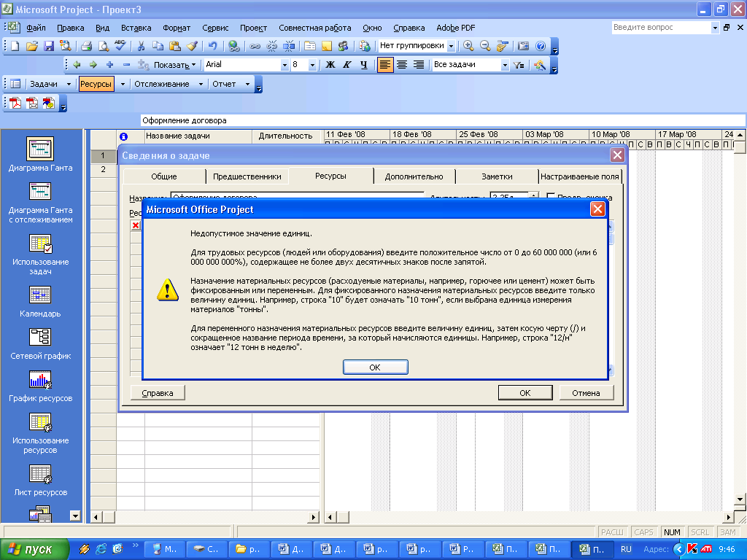Click the Zoom In magnifier icon
747x560 pixels.
pos(468,46)
